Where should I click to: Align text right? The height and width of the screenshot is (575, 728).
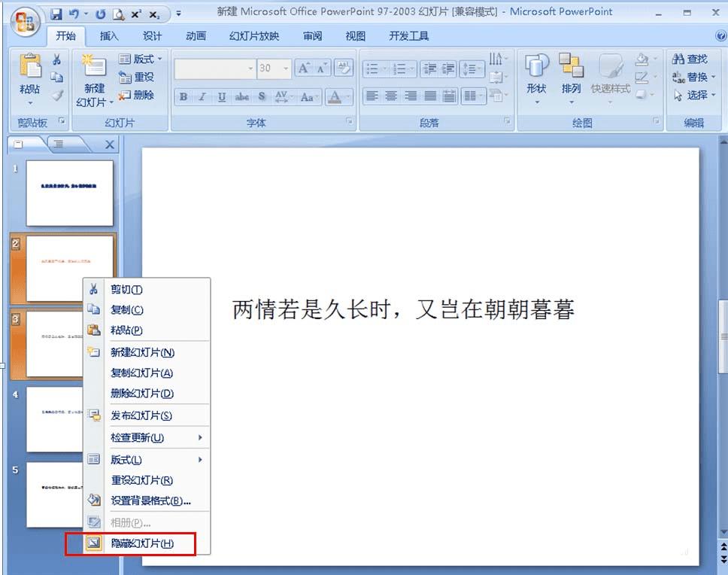(411, 96)
